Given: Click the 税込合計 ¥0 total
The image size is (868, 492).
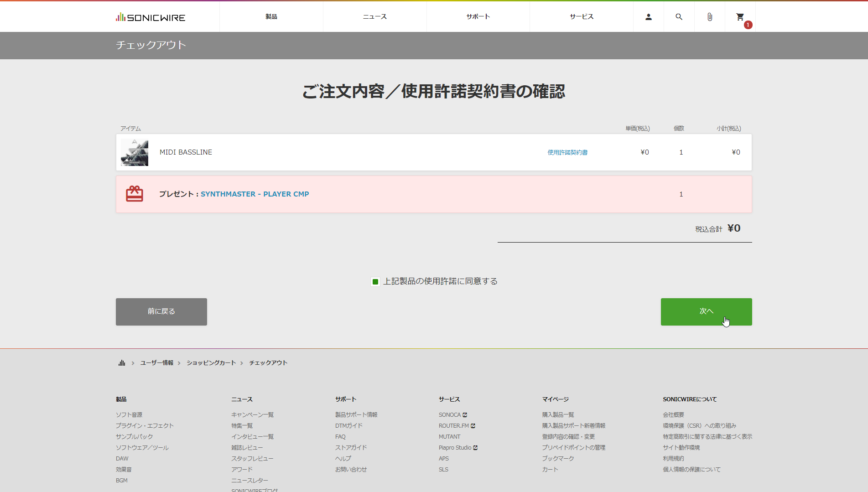Looking at the screenshot, I should tap(718, 228).
